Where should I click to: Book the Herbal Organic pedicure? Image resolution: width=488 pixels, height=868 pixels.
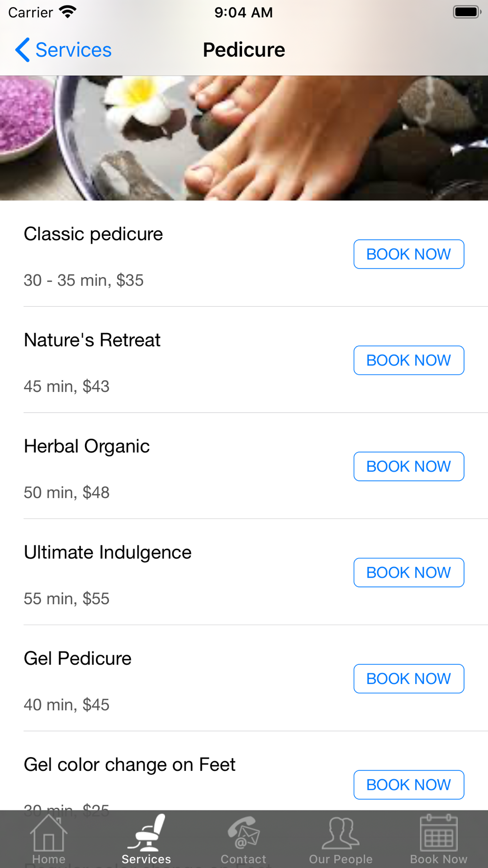(x=408, y=466)
